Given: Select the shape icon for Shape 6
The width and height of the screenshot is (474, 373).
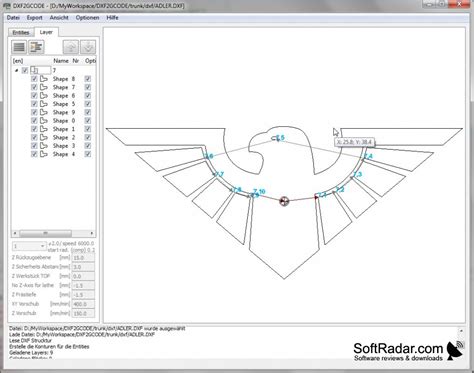Looking at the screenshot, I should click(44, 96).
